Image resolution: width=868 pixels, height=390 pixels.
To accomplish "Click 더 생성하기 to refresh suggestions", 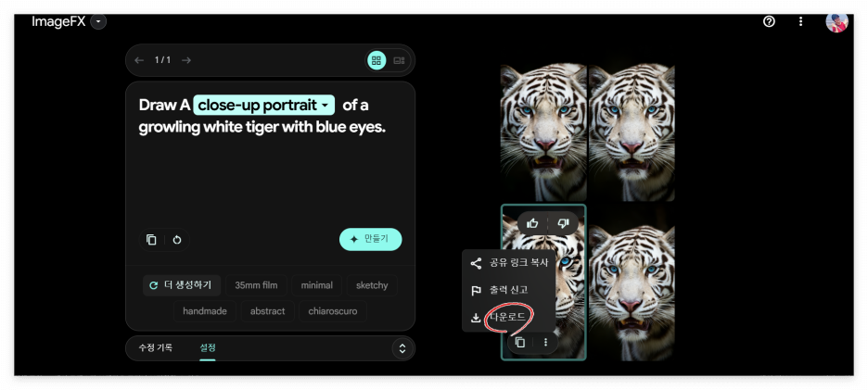I will 182,285.
